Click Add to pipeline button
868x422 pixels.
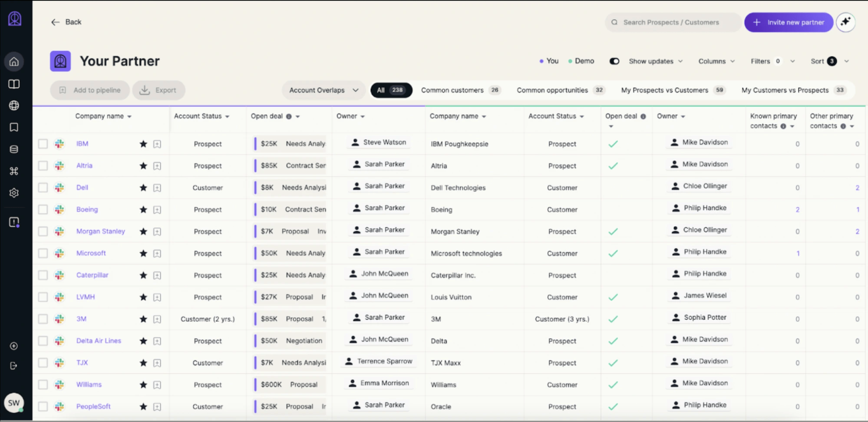[90, 90]
